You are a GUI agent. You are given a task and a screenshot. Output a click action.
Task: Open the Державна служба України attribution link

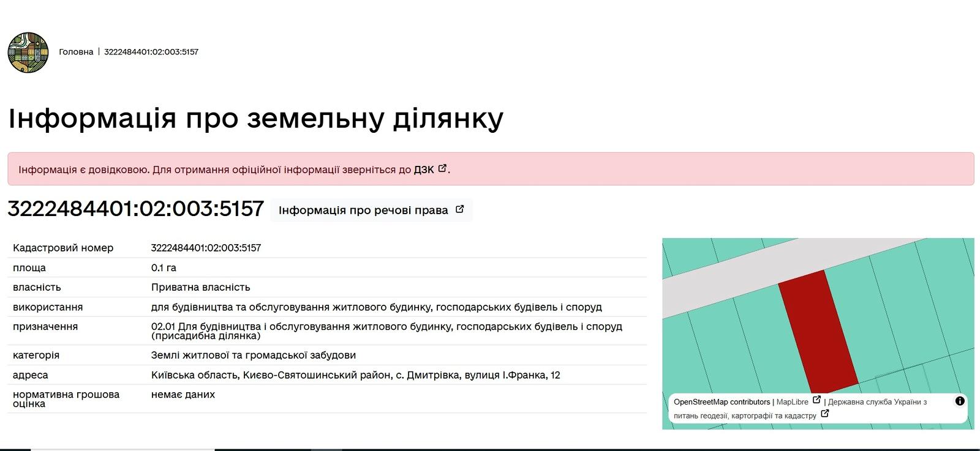coord(877,402)
